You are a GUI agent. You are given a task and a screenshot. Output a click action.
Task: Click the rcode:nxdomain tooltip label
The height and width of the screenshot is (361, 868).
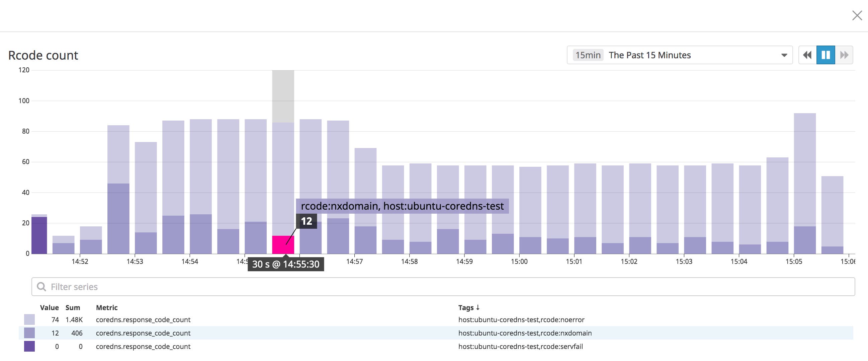(x=403, y=206)
